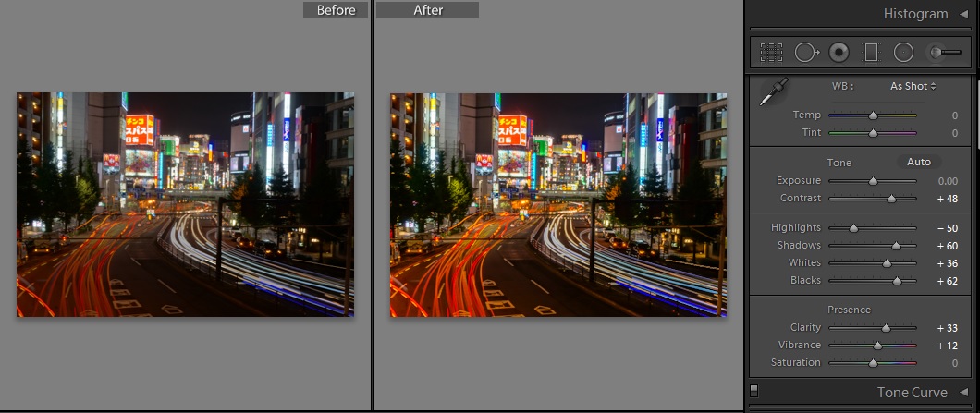Click the After view label
980x413 pixels.
pos(427,10)
